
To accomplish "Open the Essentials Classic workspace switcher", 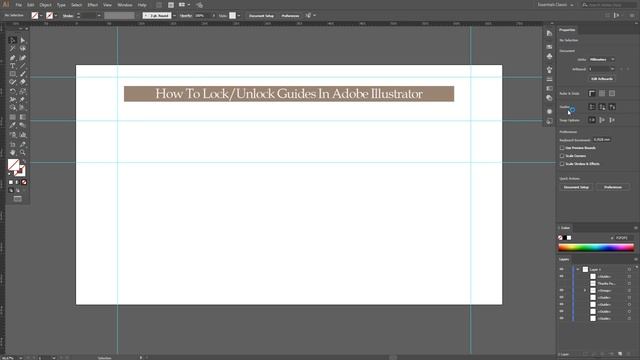I will pos(556,5).
